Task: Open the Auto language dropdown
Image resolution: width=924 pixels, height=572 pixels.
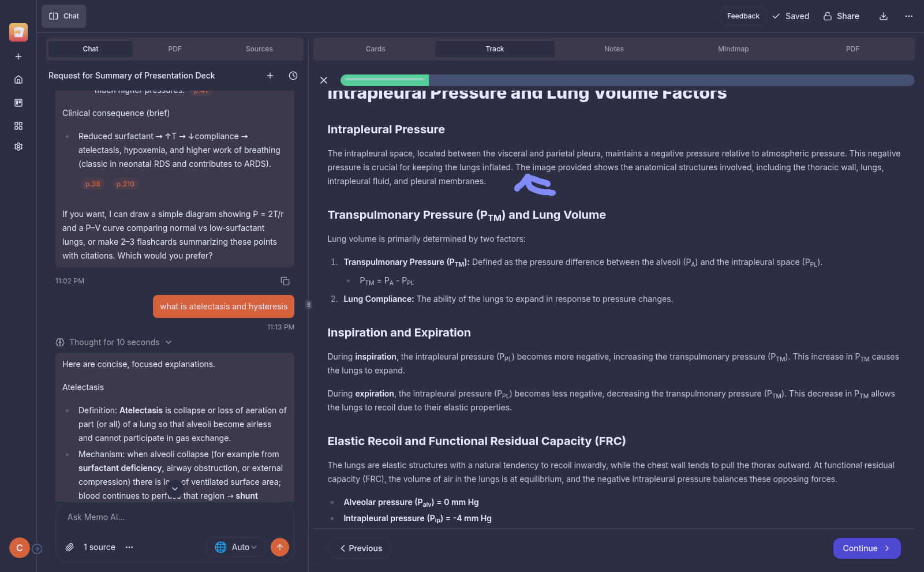Action: [236, 547]
